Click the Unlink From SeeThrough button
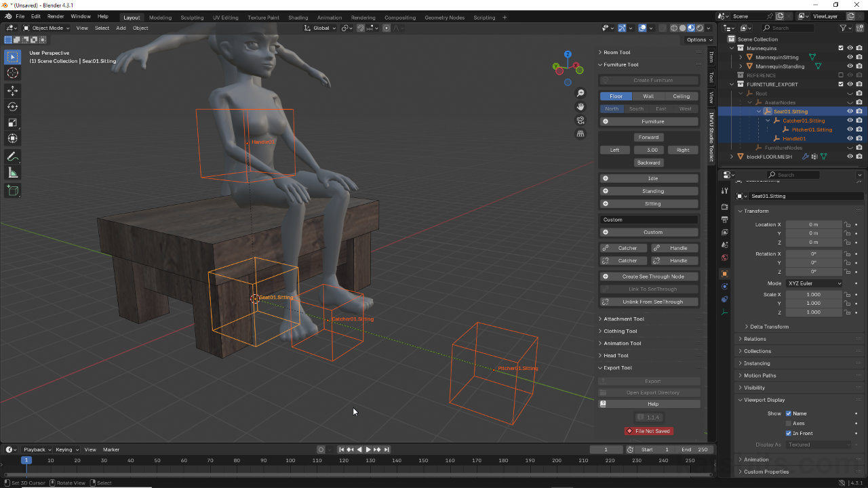Screen dimensions: 868x488 point(649,302)
